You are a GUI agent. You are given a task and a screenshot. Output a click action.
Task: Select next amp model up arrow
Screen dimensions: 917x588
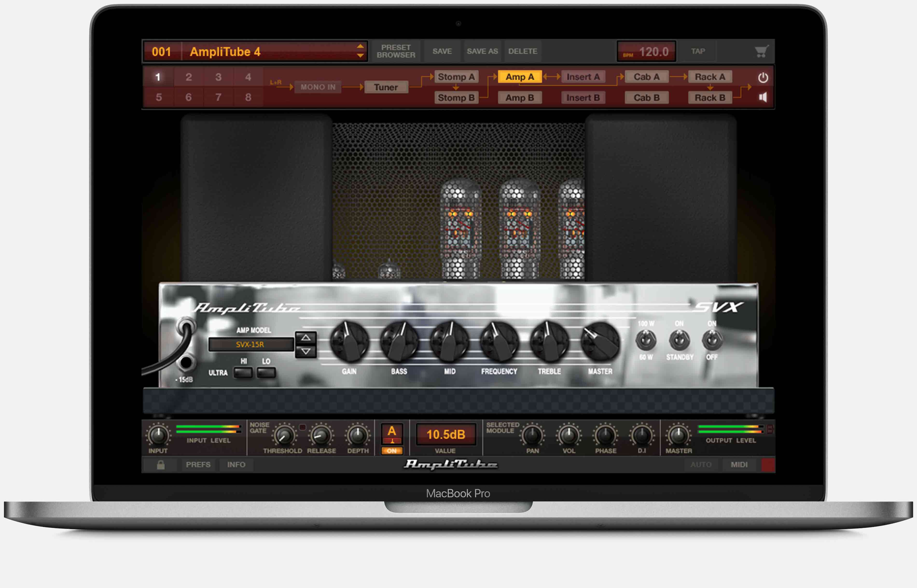306,338
